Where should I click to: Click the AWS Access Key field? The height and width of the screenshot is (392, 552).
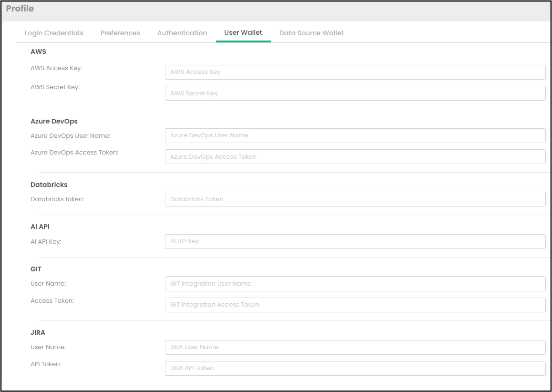click(355, 72)
